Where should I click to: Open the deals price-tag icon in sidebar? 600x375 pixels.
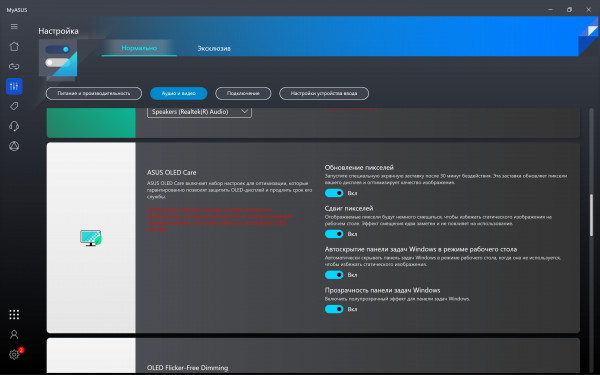coord(14,106)
